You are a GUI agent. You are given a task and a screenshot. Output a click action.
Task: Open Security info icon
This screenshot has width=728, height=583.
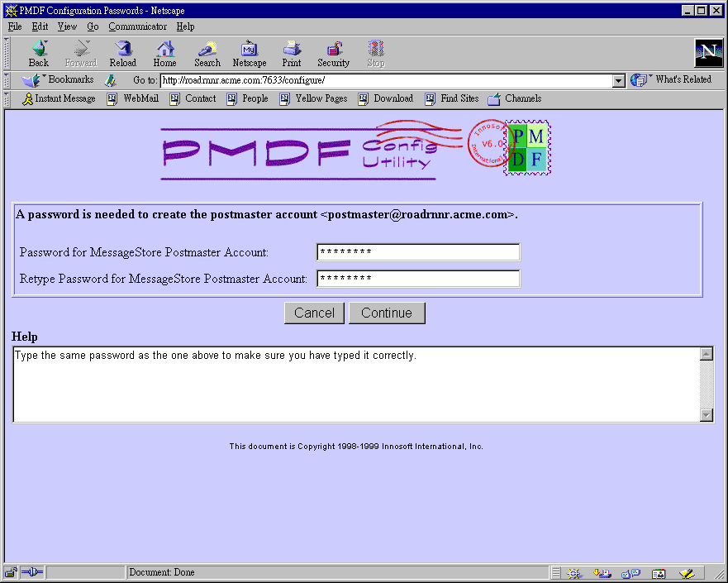(333, 53)
